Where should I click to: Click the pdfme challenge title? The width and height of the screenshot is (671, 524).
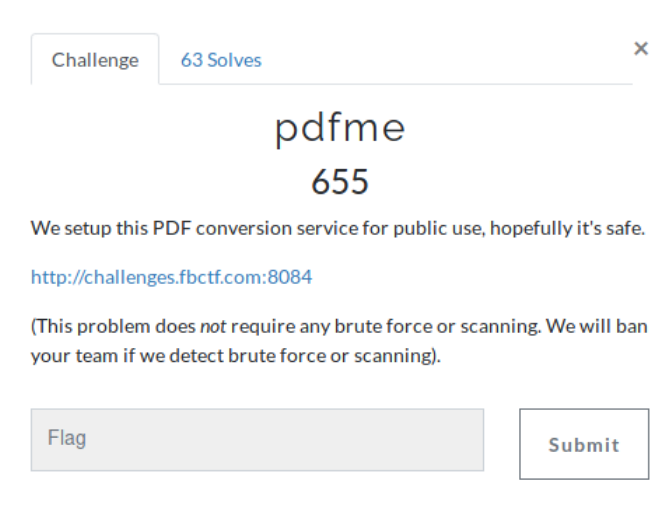(x=340, y=130)
